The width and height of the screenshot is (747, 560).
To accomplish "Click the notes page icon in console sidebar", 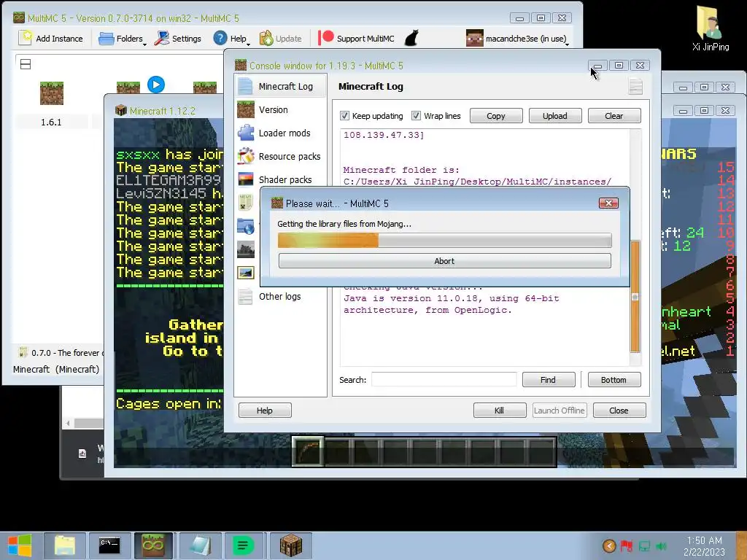I will (246, 203).
